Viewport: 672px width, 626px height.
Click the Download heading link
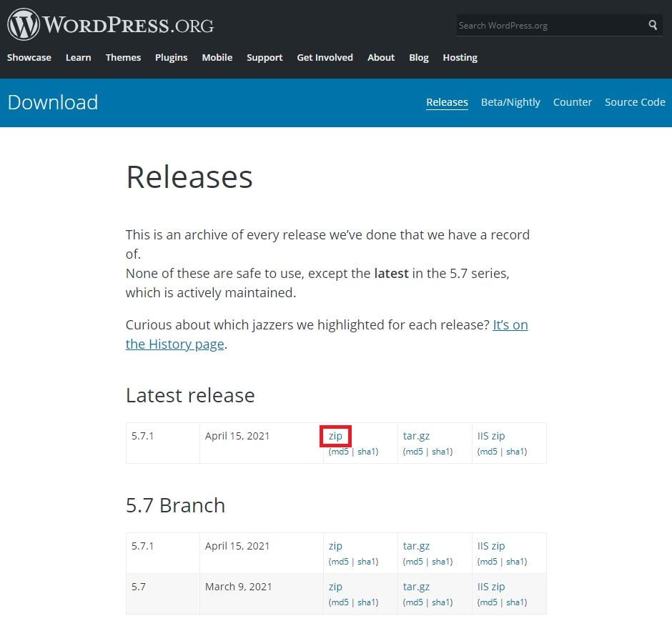[x=53, y=102]
